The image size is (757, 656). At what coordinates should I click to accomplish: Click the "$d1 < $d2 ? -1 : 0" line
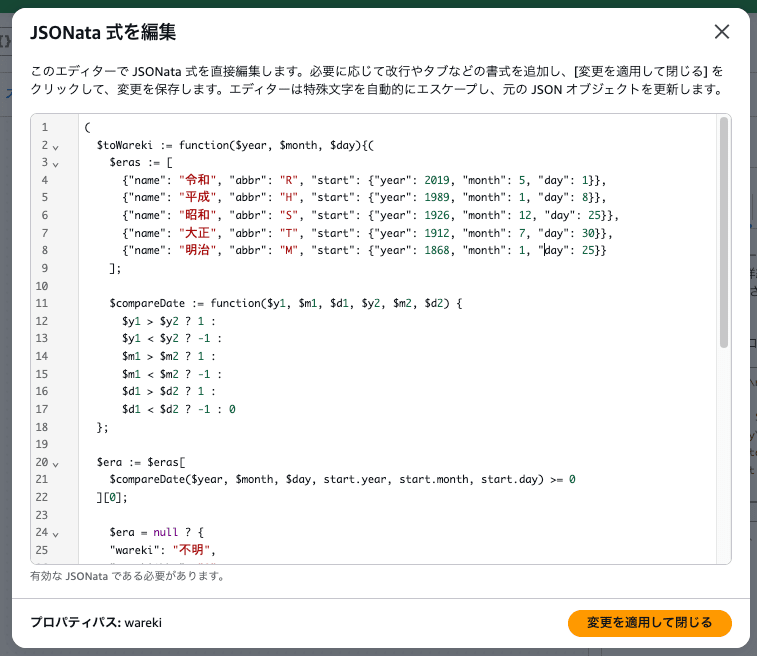[x=179, y=409]
